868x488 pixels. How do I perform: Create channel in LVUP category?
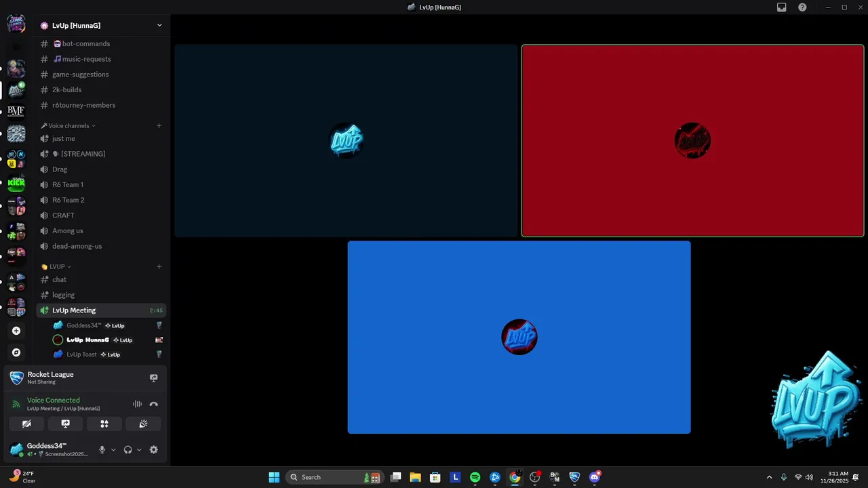coord(159,266)
